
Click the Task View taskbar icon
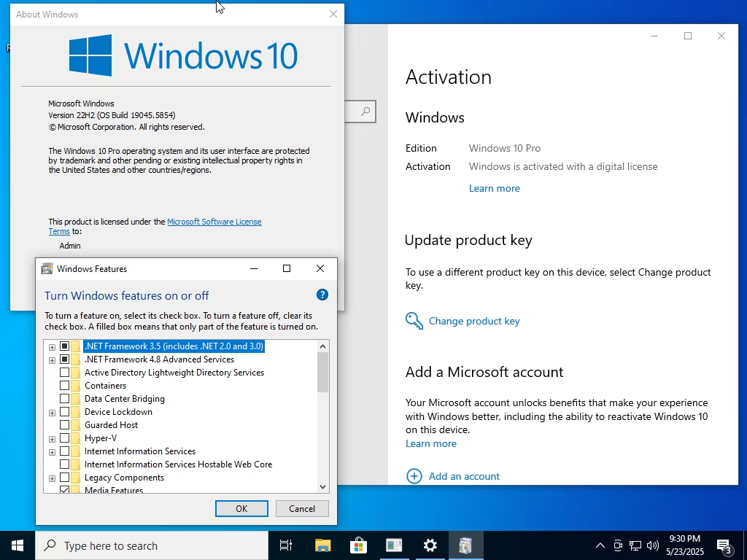286,545
